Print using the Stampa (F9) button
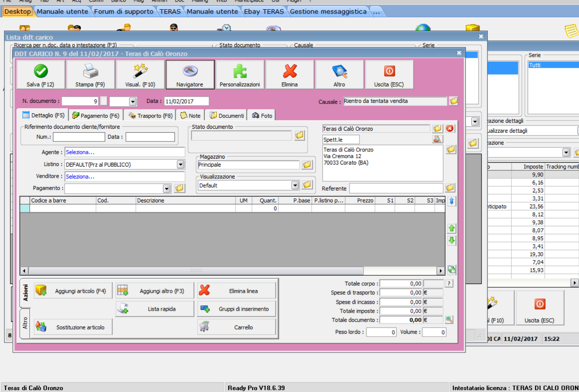The image size is (579, 392). (90, 74)
